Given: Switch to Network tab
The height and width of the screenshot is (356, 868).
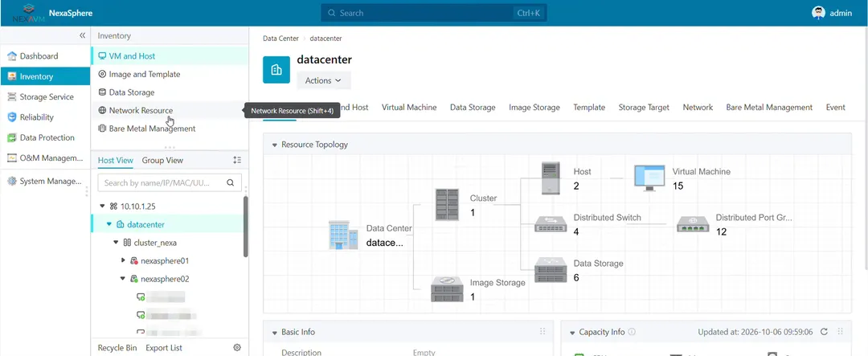Looking at the screenshot, I should click(698, 108).
